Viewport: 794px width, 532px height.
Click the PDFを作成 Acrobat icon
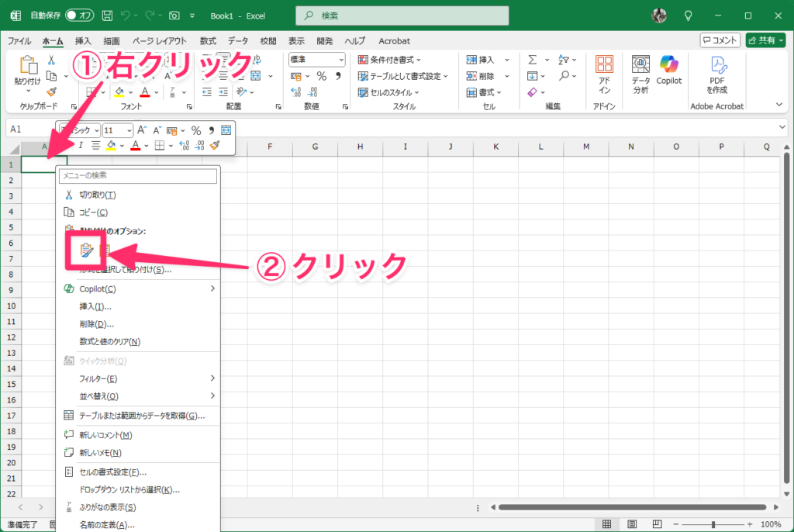tap(717, 74)
